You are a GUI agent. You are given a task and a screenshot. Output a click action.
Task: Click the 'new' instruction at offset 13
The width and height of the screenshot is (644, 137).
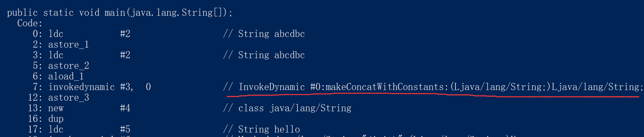tap(56, 108)
